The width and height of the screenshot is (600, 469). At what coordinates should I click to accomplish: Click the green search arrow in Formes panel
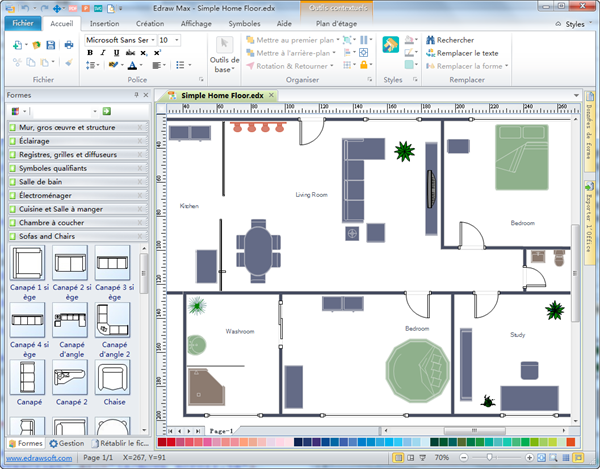[106, 111]
